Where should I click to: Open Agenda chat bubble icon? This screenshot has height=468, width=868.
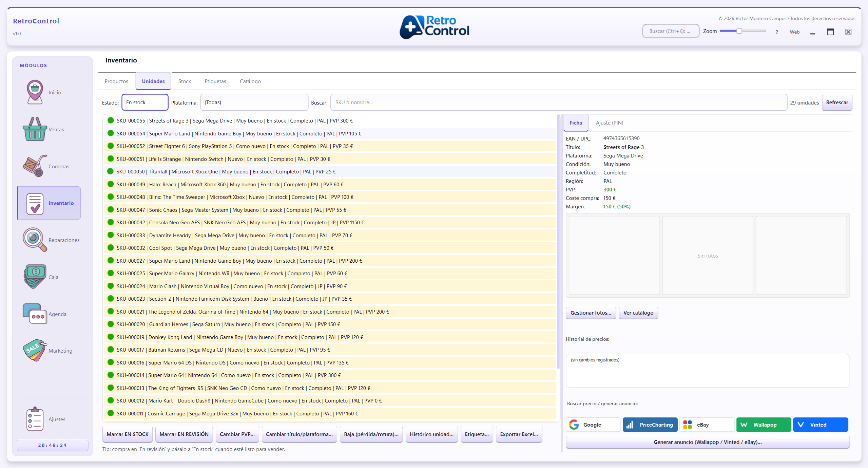pos(35,314)
